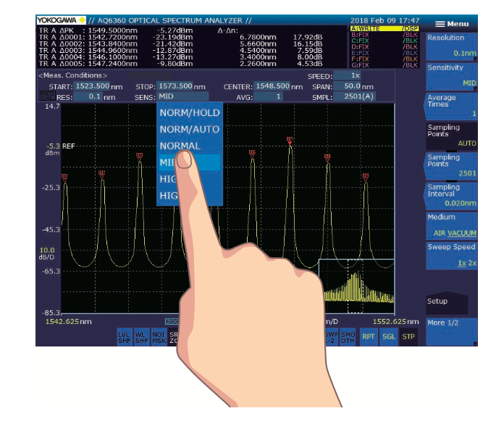Viewport: 504px width, 432px height.
Task: Start repeat sweep with RPT icon
Action: coord(369,336)
